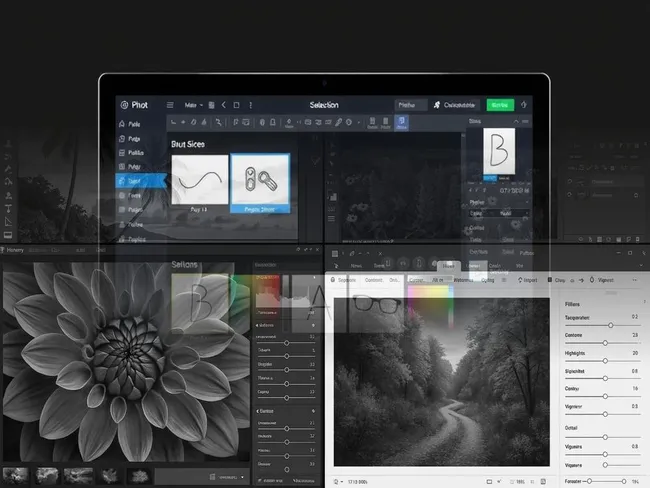Click the Fillers panel heading
Image resolution: width=650 pixels, height=488 pixels.
pos(572,304)
